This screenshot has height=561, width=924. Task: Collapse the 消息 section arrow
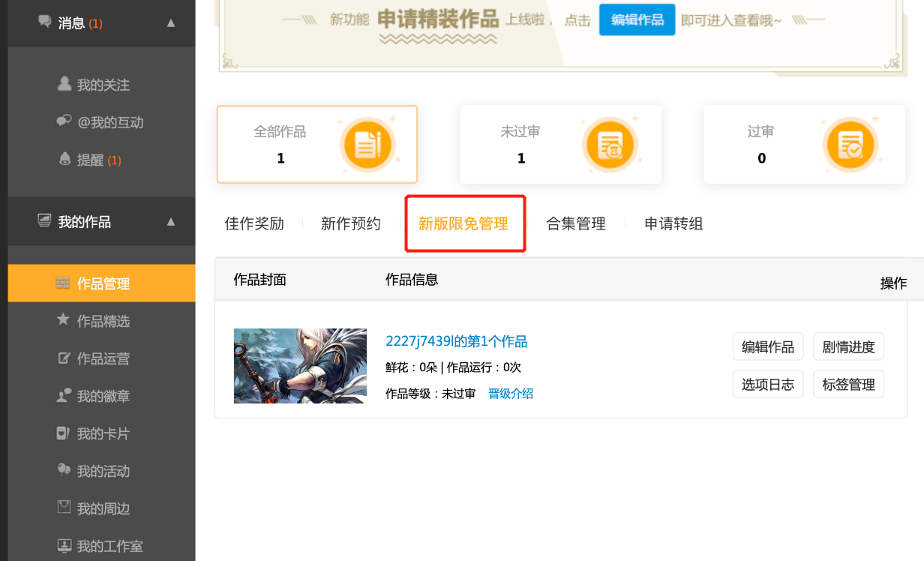tap(171, 23)
